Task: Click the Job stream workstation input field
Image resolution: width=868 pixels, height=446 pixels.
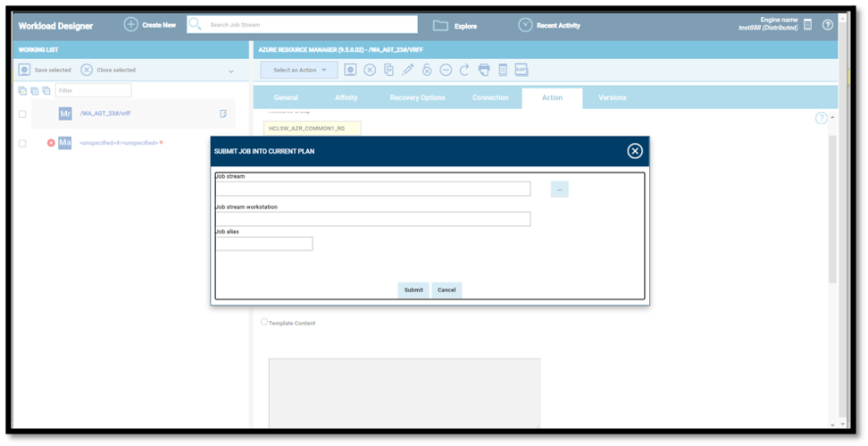Action: point(373,219)
